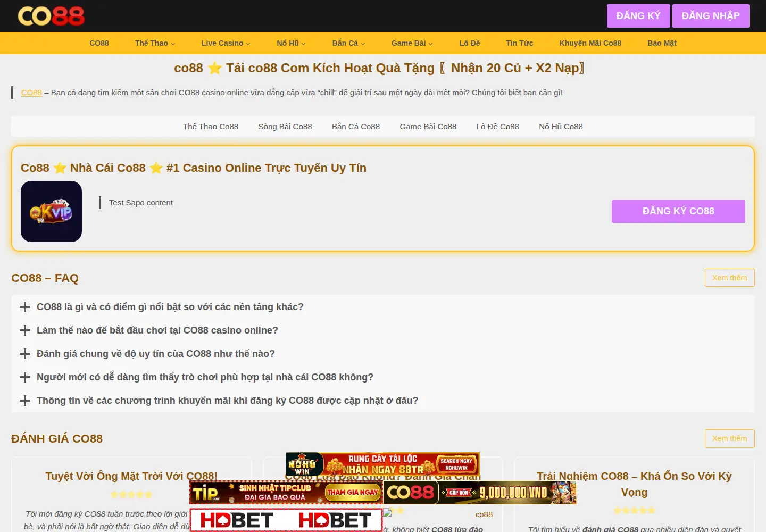The width and height of the screenshot is (766, 532).
Task: Click 'Nhà Cái Co88 #1 Casino Online' heading
Action: tap(194, 168)
